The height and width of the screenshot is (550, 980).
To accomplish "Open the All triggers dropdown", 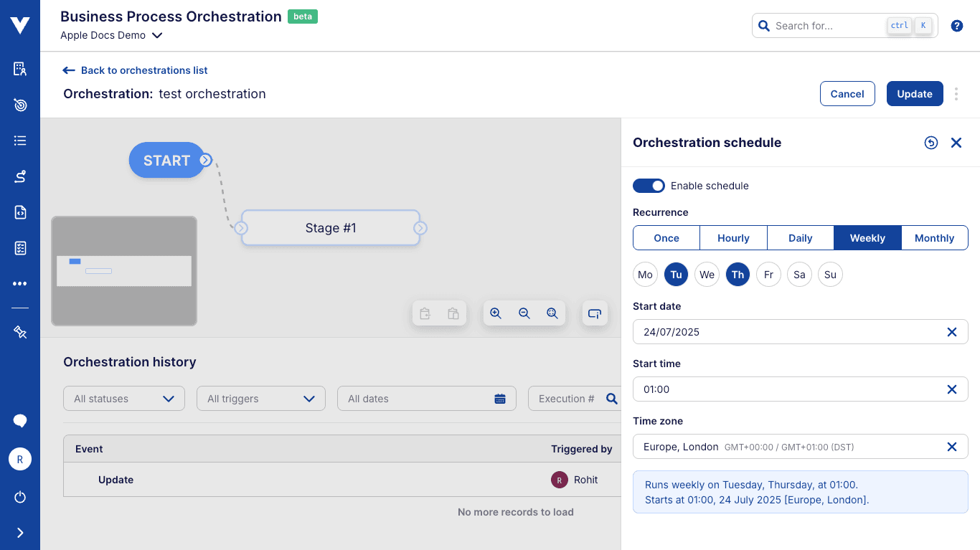I will (260, 398).
